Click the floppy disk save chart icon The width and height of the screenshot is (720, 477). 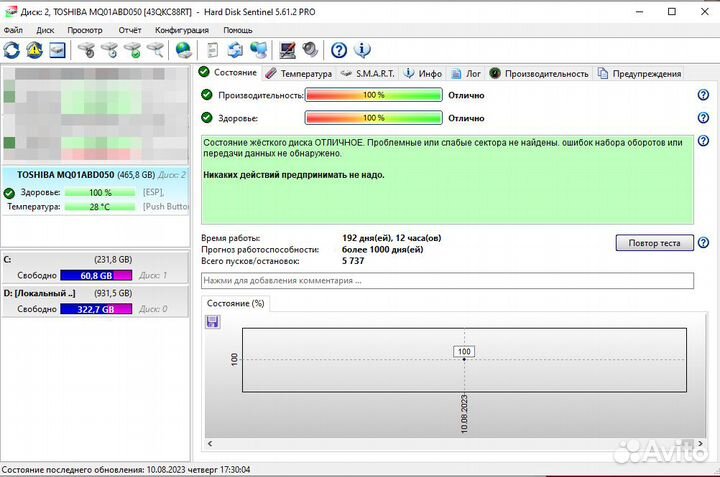pyautogui.click(x=212, y=321)
